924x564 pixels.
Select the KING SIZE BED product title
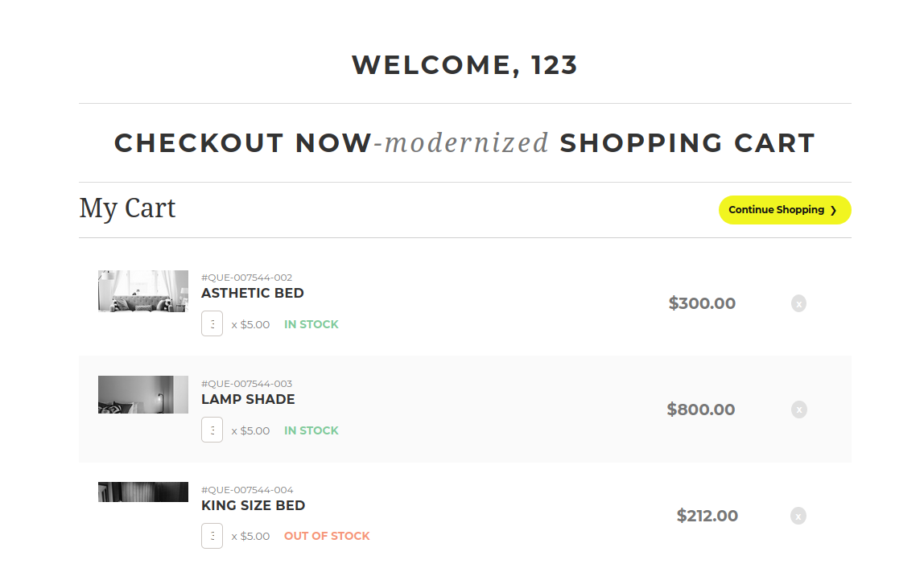254,505
